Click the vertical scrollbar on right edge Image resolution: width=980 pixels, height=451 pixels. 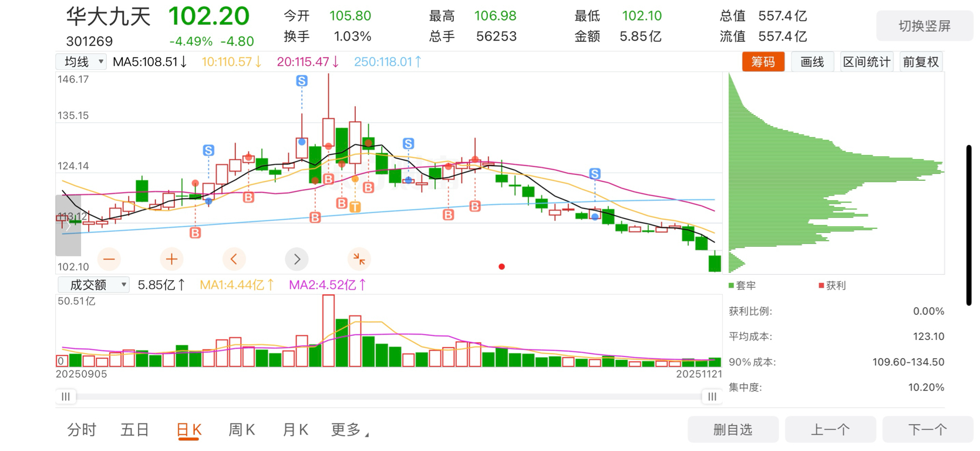pyautogui.click(x=969, y=225)
